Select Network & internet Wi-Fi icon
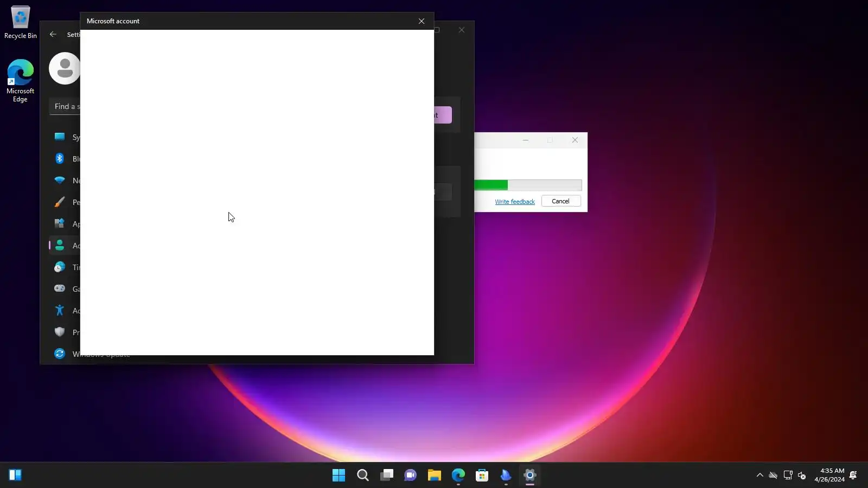Screen dimensions: 868x488 tap(60, 181)
